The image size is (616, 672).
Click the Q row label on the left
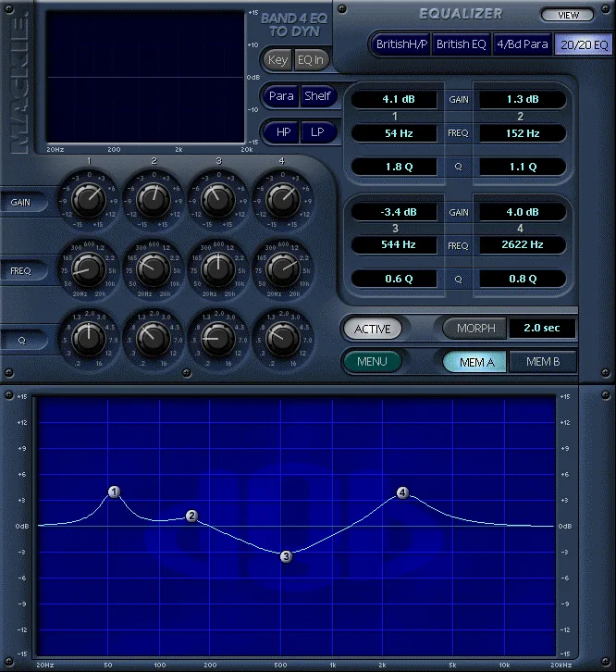(x=21, y=341)
